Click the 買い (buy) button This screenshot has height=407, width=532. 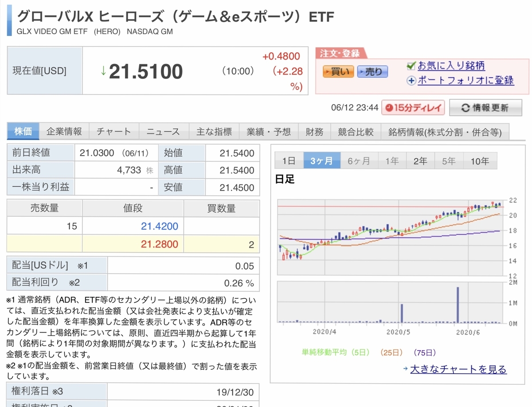(x=338, y=71)
